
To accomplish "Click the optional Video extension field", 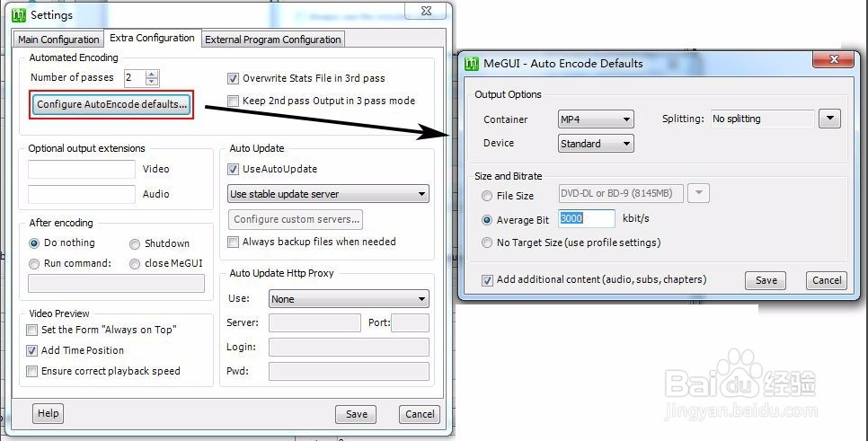I will [x=82, y=169].
